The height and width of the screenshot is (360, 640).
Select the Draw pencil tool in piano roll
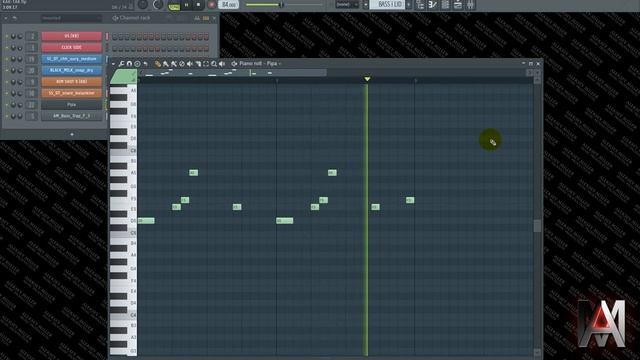[x=158, y=64]
